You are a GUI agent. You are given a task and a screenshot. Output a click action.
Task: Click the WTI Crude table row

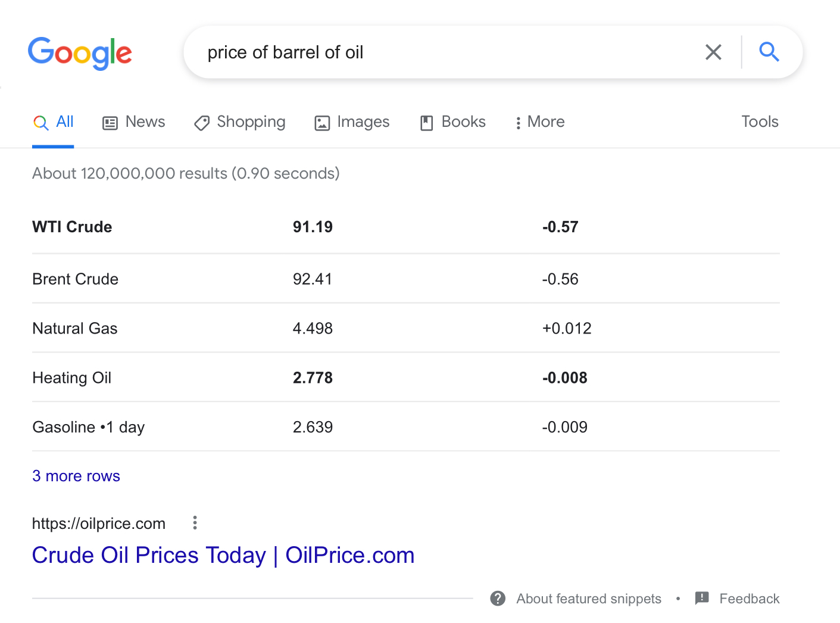[72, 227]
